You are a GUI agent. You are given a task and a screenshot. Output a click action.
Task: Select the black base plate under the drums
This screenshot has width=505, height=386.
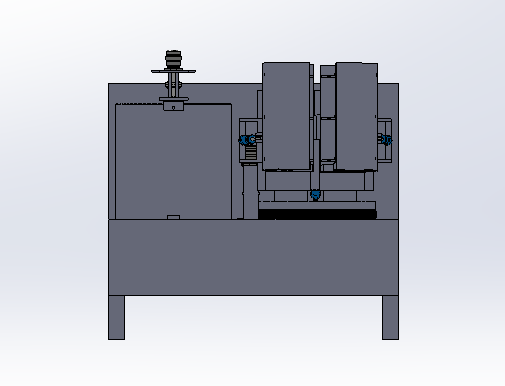pos(317,214)
